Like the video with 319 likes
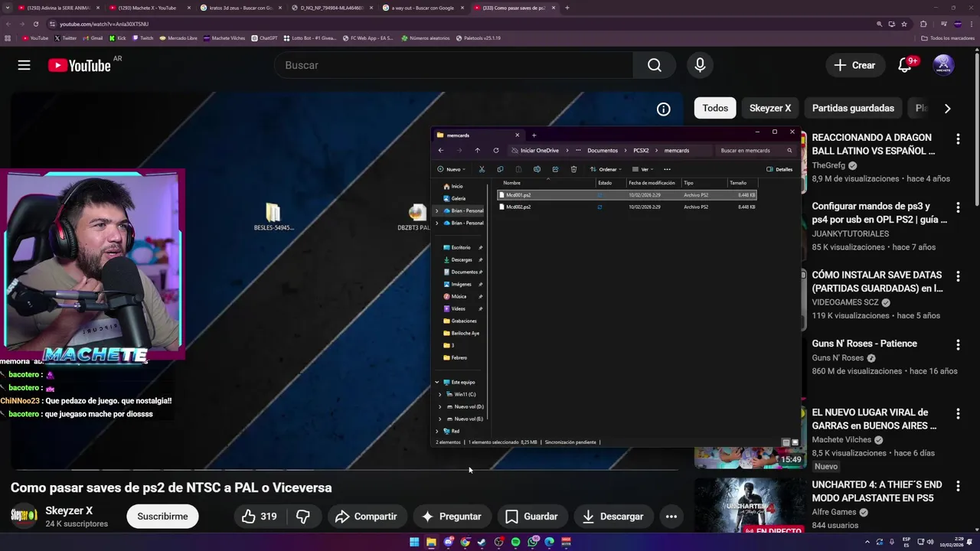This screenshot has width=980, height=551. point(260,517)
